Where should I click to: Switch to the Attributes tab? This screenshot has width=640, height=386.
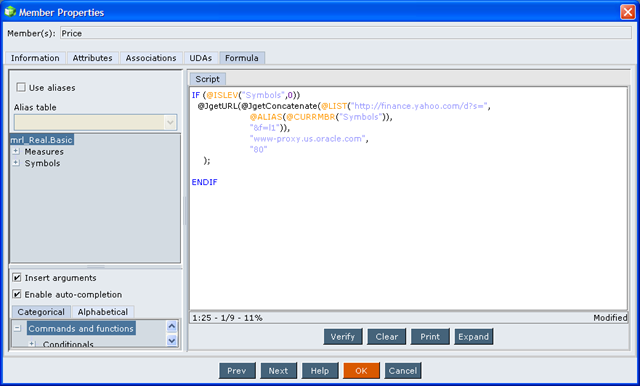[x=92, y=58]
